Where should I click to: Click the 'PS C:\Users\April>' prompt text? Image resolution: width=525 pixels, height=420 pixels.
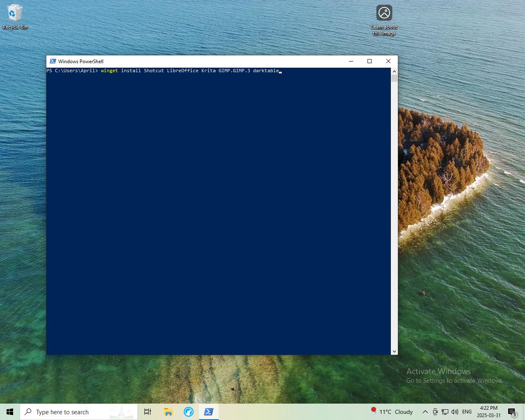72,71
